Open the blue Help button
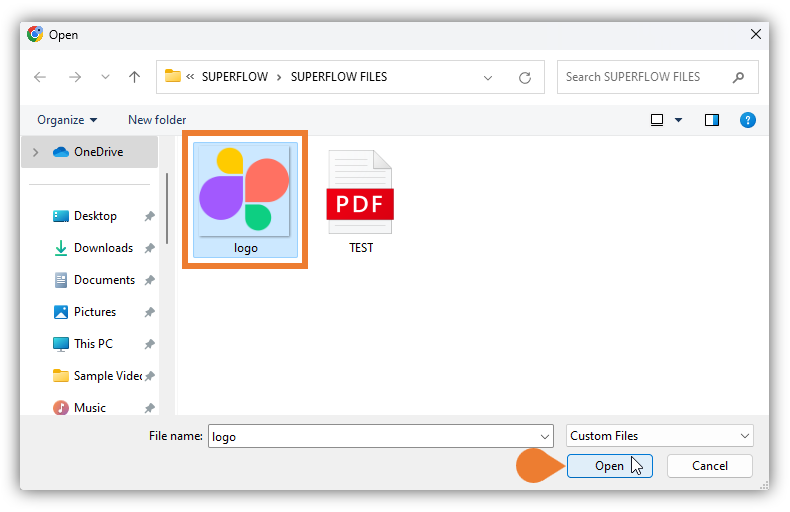 click(x=748, y=120)
